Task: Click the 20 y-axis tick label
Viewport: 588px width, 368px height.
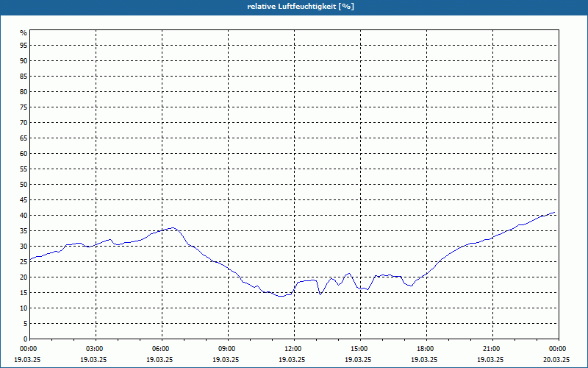Action: pyautogui.click(x=24, y=277)
